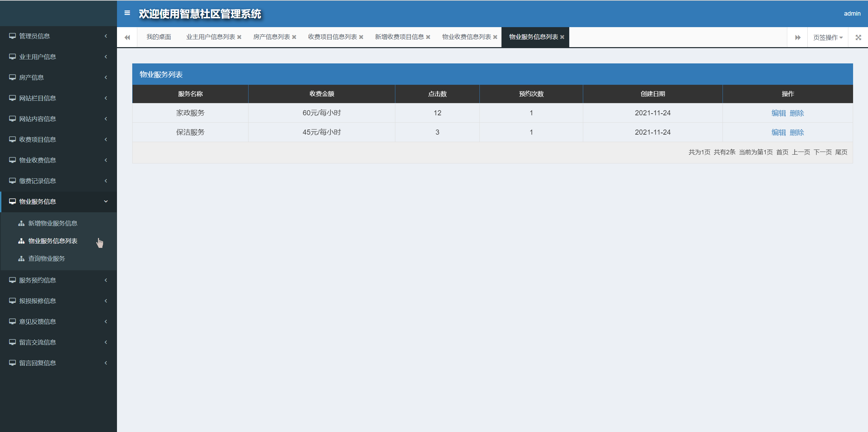Click the tabs scroll-right double arrow
The height and width of the screenshot is (432, 868).
(x=798, y=37)
